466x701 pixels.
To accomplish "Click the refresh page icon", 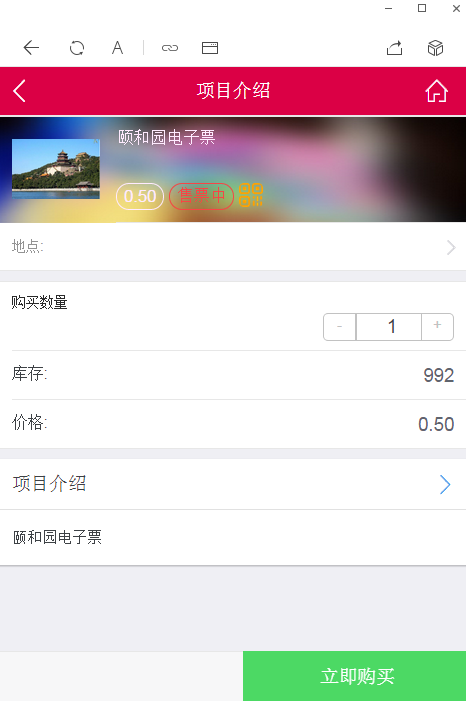I will pyautogui.click(x=77, y=47).
